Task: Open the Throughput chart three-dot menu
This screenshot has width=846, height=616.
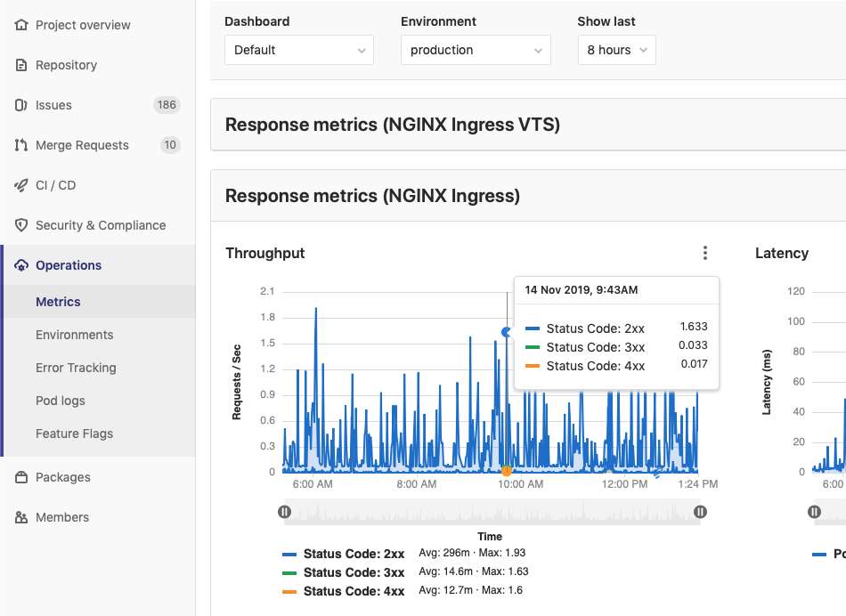Action: 705,254
